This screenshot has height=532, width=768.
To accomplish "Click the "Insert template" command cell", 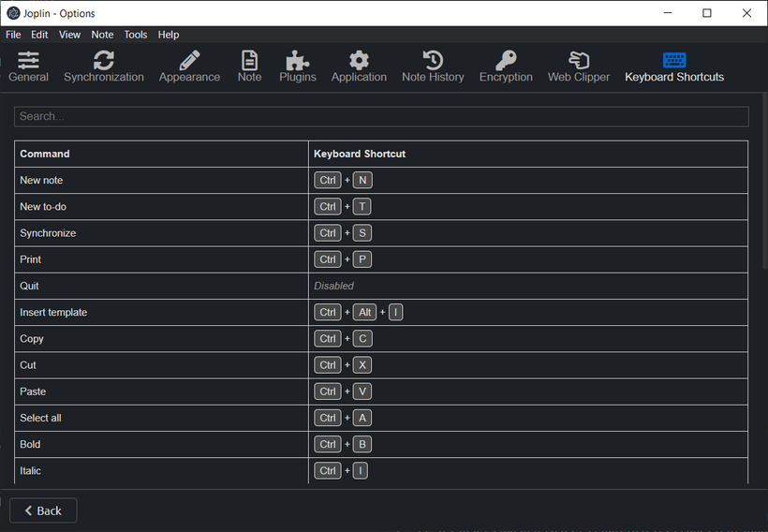I will pos(162,313).
